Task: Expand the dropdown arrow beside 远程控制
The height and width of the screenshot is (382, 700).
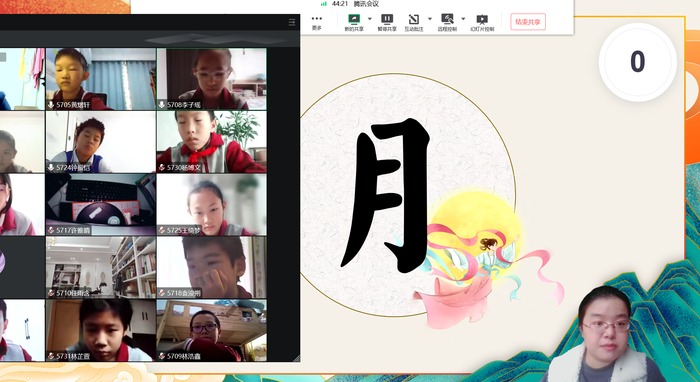Action: tap(463, 19)
